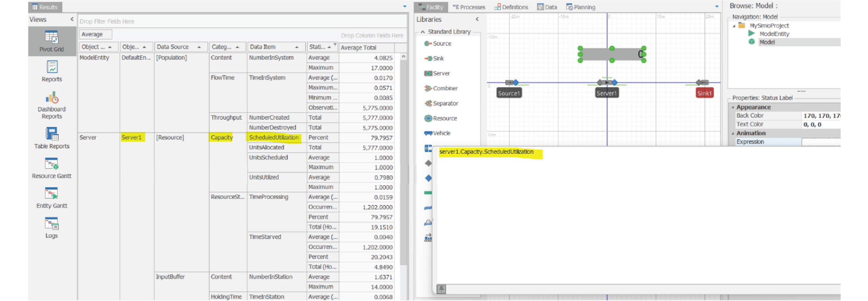
Task: Open the Resource Gantt view
Action: click(x=51, y=168)
